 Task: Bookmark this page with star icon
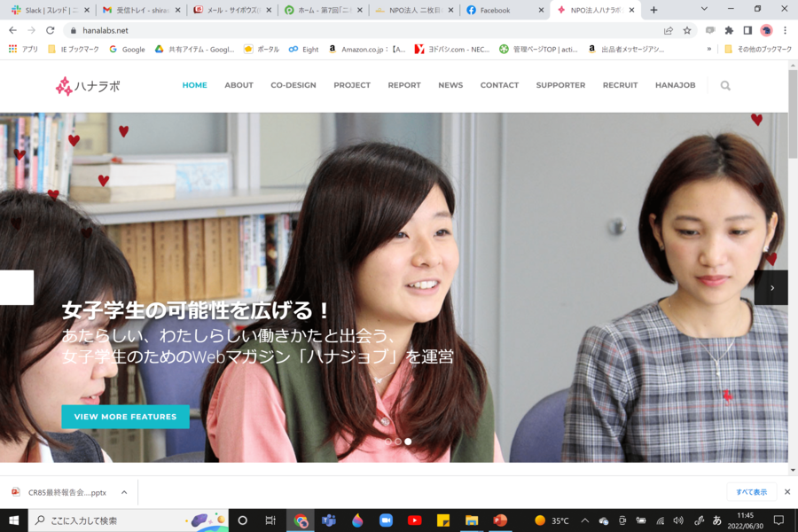[687, 30]
